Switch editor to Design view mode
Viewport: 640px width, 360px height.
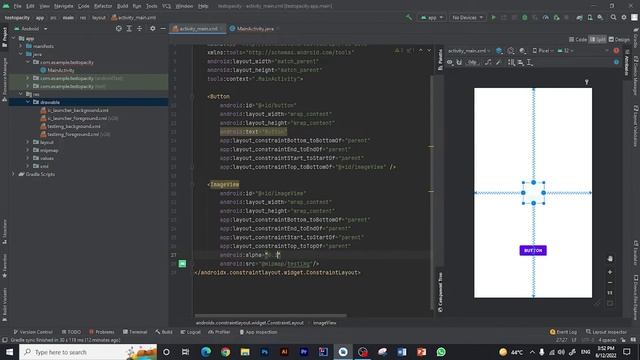point(619,40)
